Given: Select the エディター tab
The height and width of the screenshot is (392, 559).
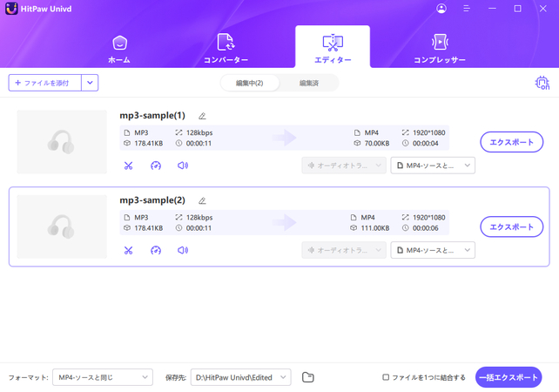Looking at the screenshot, I should click(333, 47).
